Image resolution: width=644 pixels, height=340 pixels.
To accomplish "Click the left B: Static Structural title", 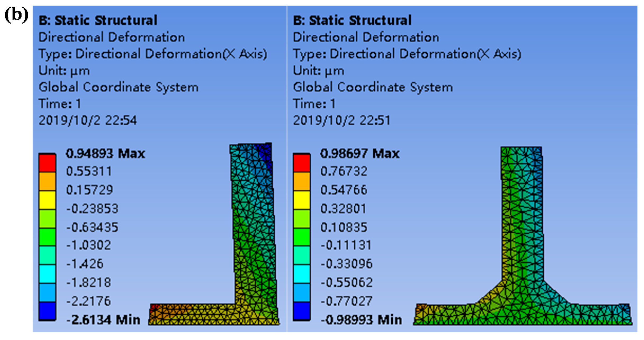I will pos(98,20).
